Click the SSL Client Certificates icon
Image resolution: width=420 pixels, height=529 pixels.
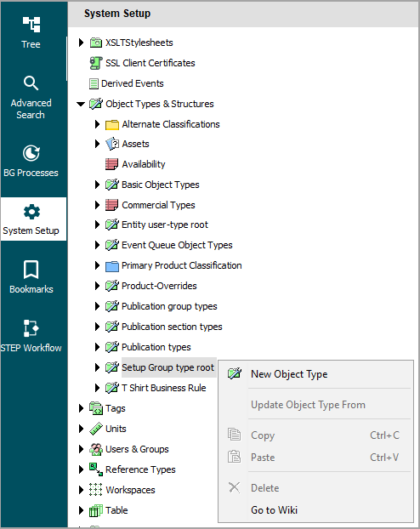pyautogui.click(x=96, y=63)
